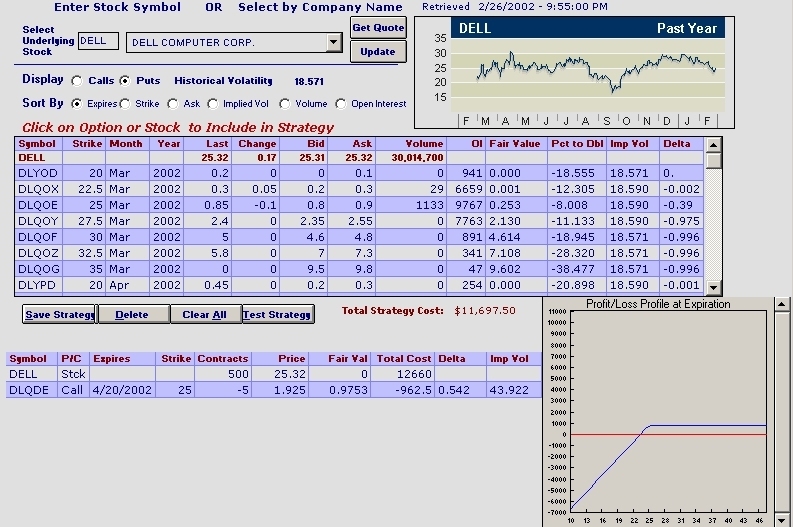793x527 pixels.
Task: Click the Pct to Dbl column header
Action: tap(577, 144)
